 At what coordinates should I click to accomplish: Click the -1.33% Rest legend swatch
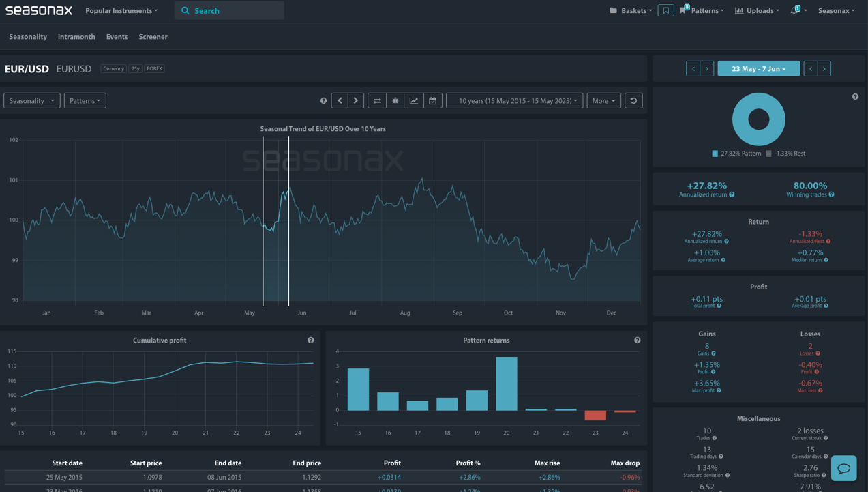(x=768, y=154)
